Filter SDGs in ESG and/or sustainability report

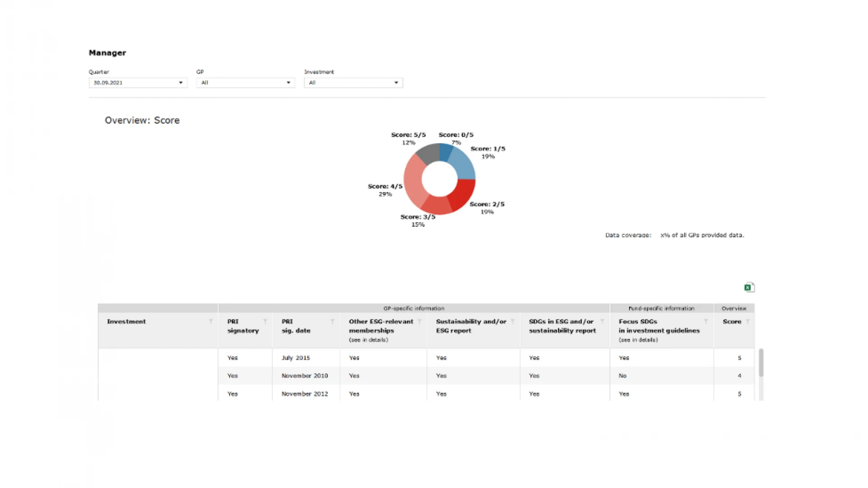pyautogui.click(x=602, y=321)
